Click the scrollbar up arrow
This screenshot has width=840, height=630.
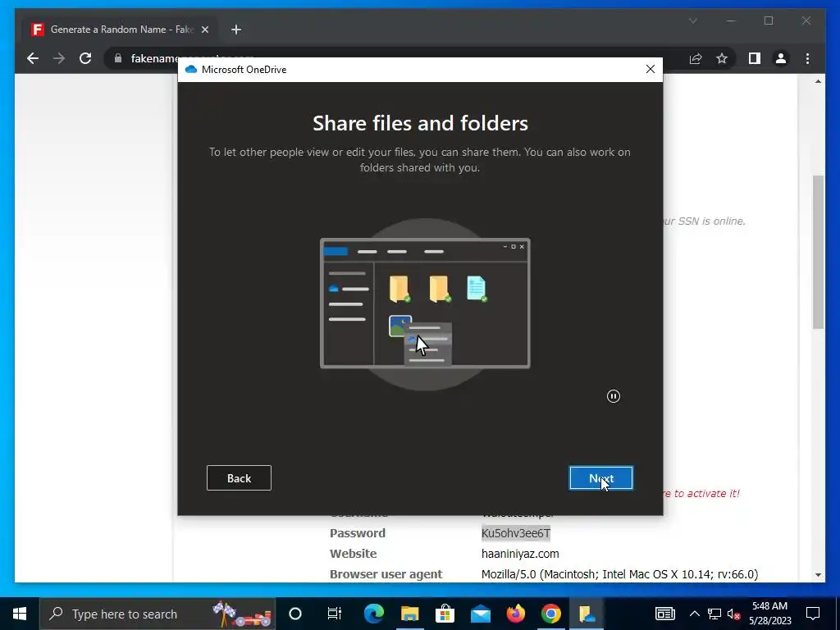818,81
